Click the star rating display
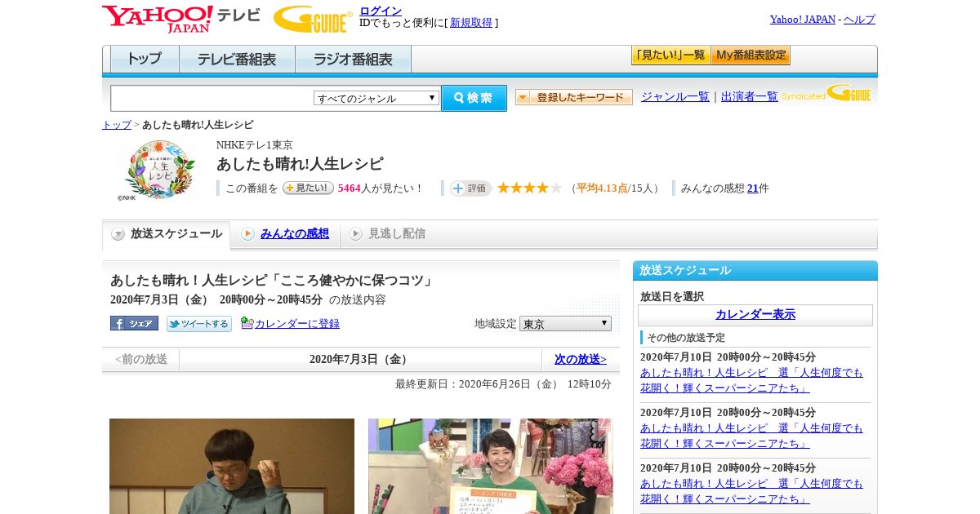 click(x=529, y=188)
